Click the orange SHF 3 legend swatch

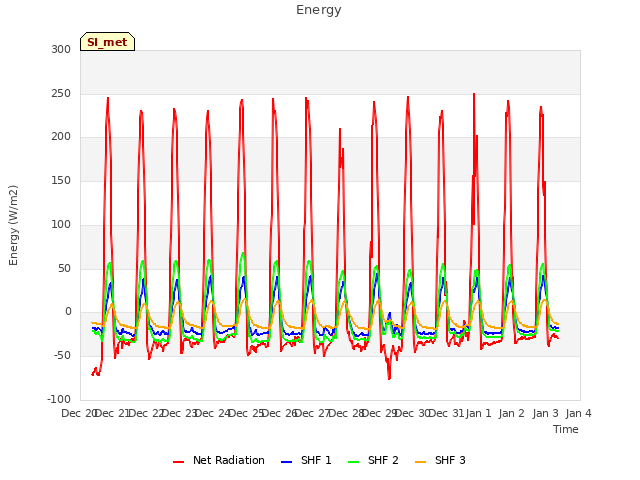coord(420,462)
